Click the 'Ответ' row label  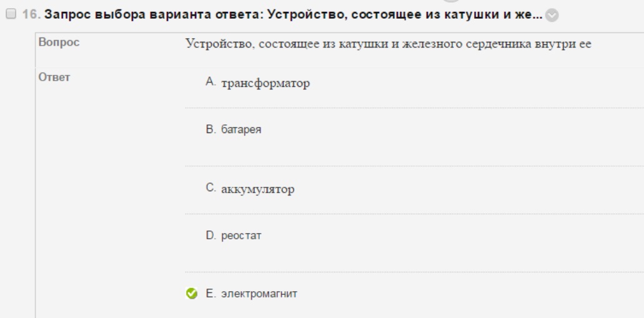tap(54, 77)
